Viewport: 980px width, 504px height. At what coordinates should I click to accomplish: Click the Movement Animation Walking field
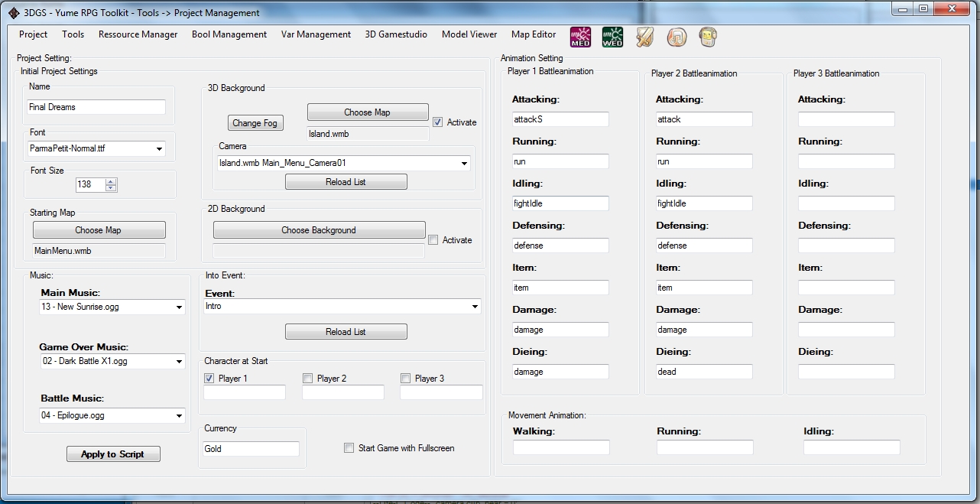pos(561,447)
